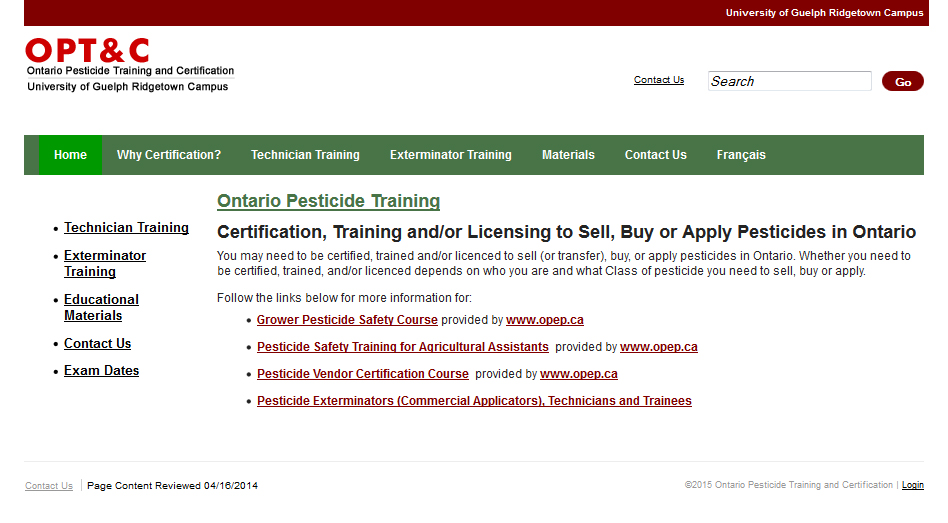Open sidebar Technician Training link
This screenshot has height=523, width=948.
[126, 228]
